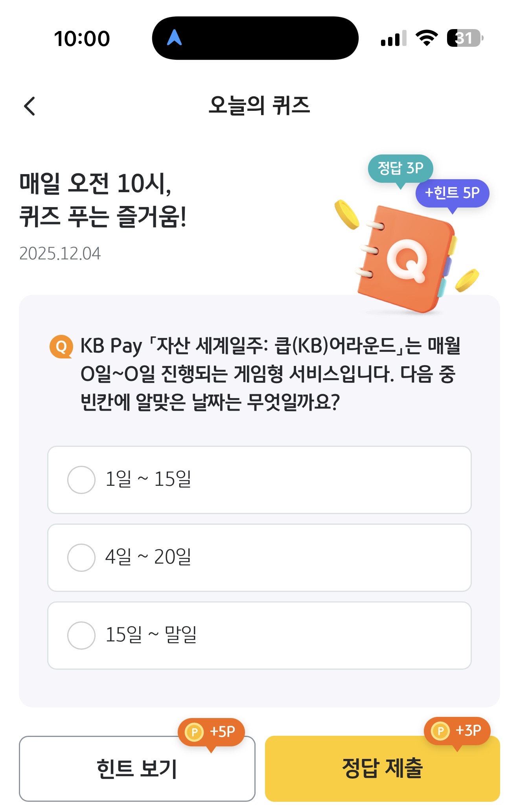Viewport: 519px width, 812px height.
Task: Tap the battery indicator icon
Action: (x=465, y=38)
